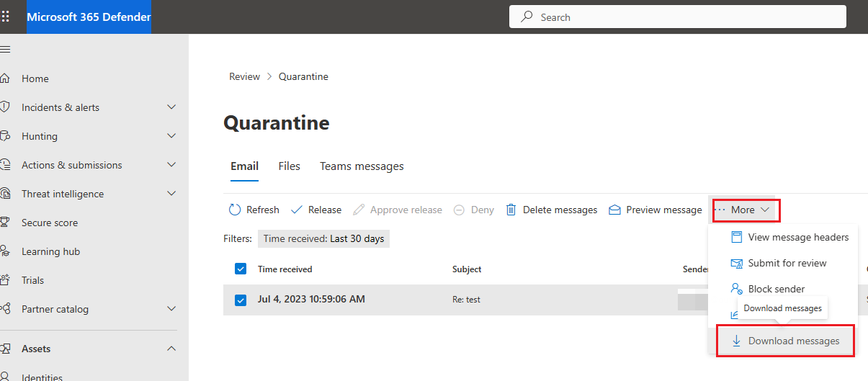Open the app launcher waffle icon

pyautogui.click(x=6, y=17)
